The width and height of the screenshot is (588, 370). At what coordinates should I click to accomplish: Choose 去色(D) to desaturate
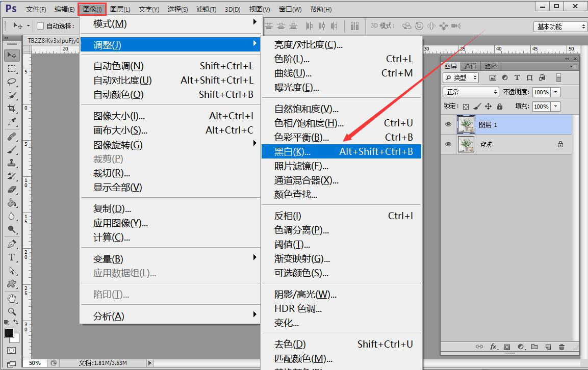click(x=341, y=344)
